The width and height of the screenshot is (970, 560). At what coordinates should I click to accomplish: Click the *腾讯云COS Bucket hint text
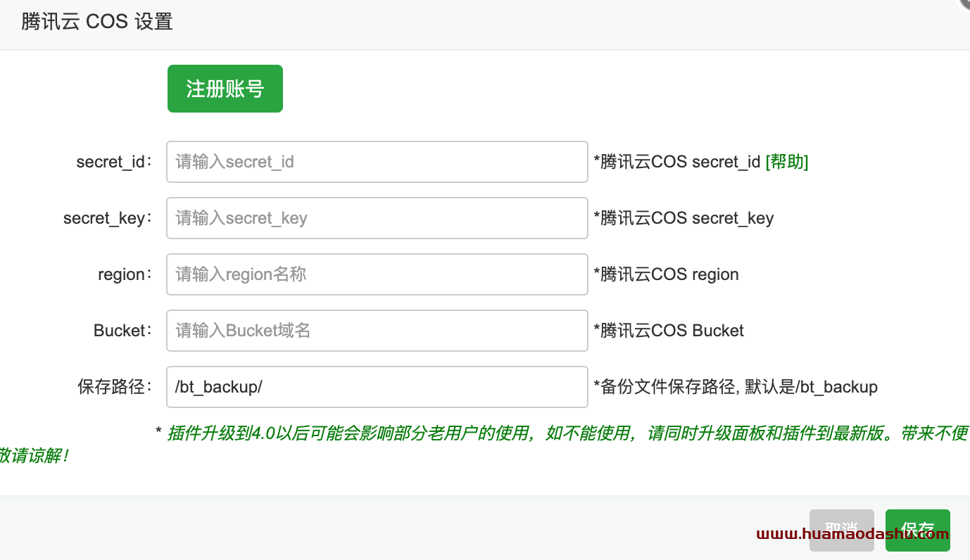coord(669,331)
